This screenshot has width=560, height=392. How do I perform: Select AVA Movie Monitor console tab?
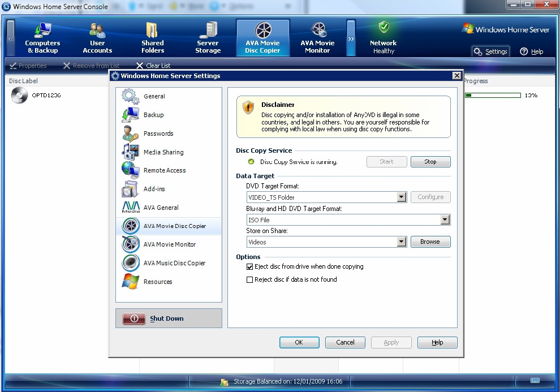(317, 38)
